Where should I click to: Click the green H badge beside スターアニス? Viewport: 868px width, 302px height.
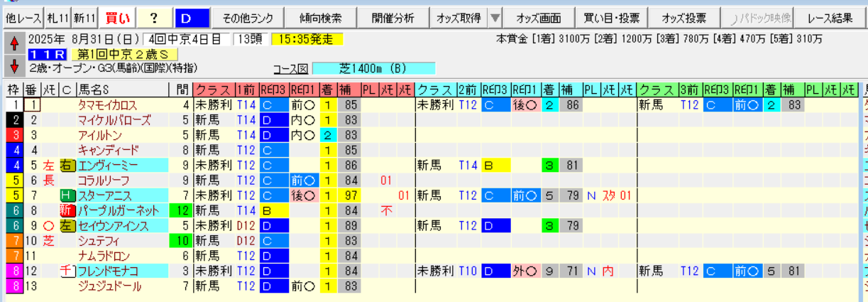67,195
